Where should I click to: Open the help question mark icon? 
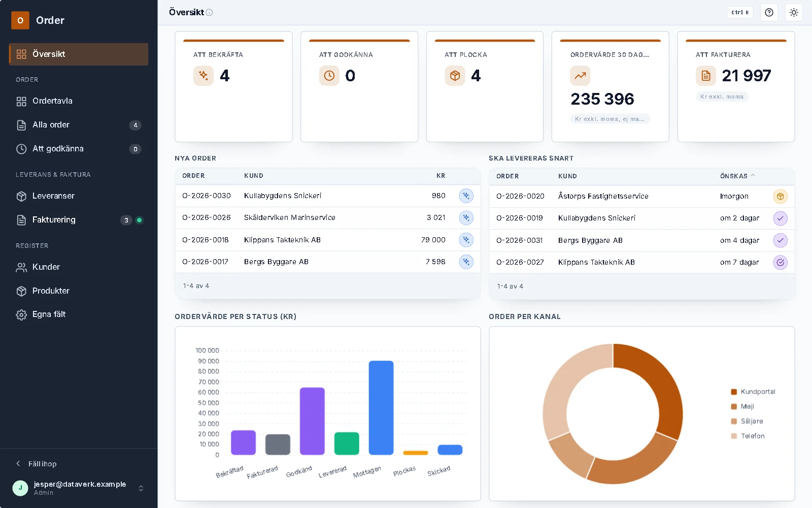769,12
